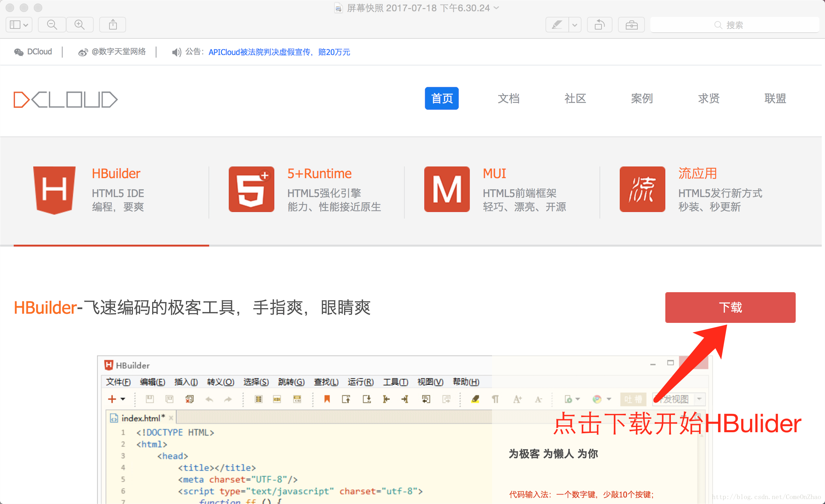The image size is (825, 504).
Task: Click the 5+Runtime HTML5 icon
Action: 251,189
